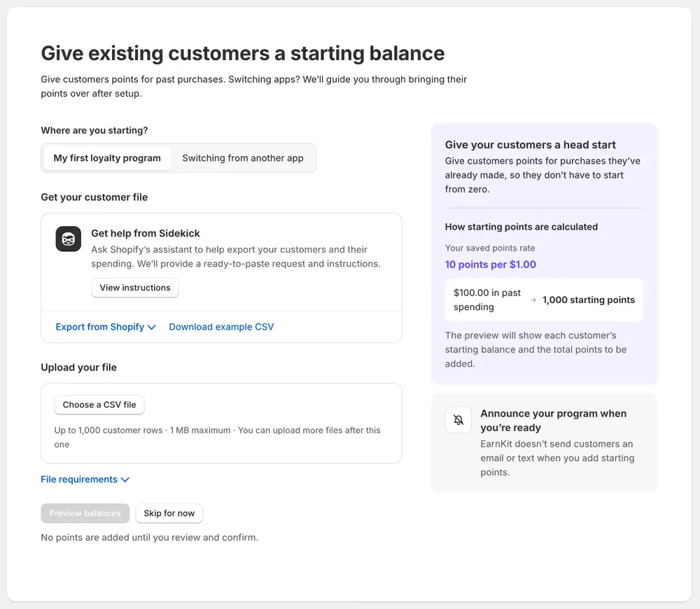Click the Where are you starting? label
Image resolution: width=700 pixels, height=609 pixels.
94,130
